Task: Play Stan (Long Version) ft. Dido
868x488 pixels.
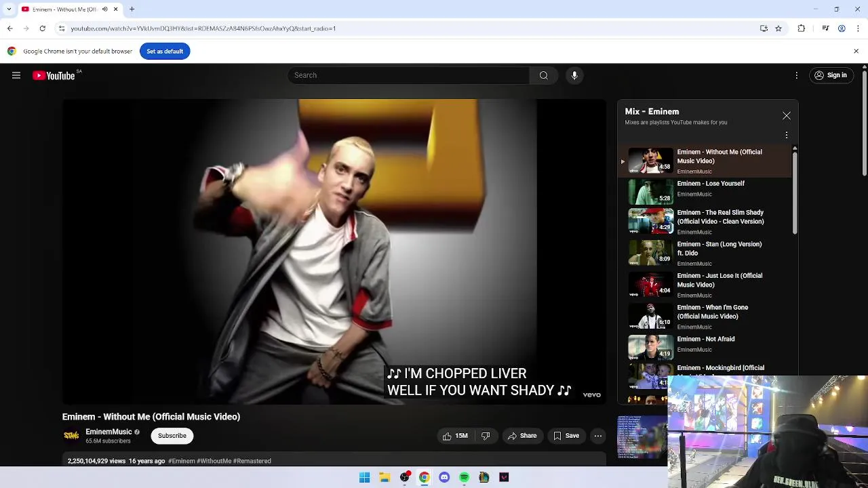Action: pos(705,253)
